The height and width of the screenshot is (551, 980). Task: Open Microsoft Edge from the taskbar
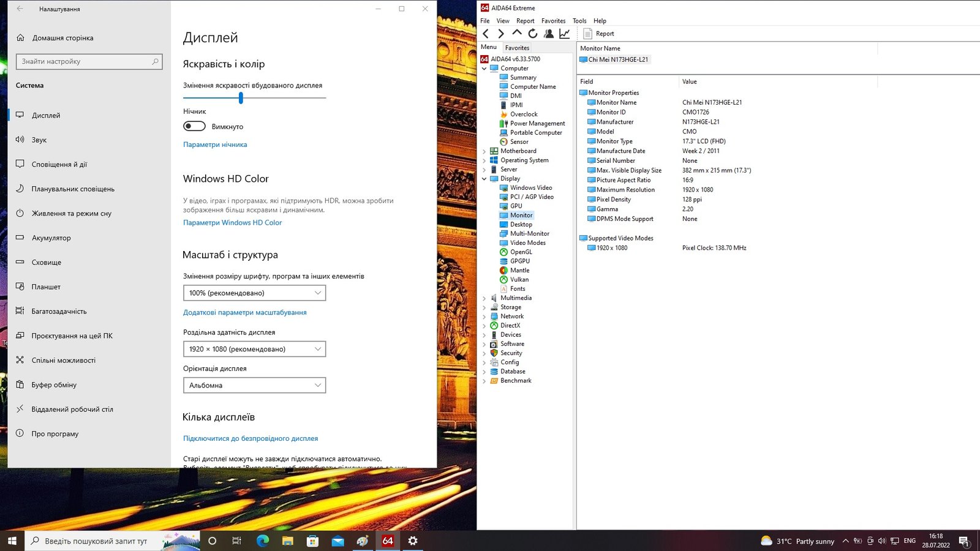(x=263, y=541)
